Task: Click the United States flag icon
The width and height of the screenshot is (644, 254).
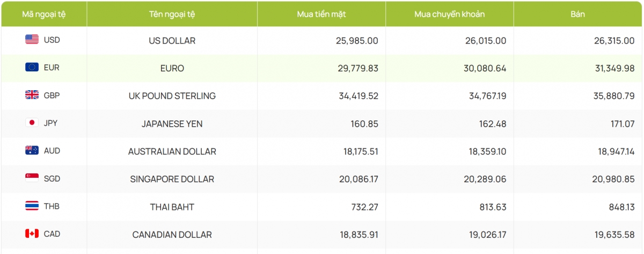Action: pyautogui.click(x=32, y=39)
